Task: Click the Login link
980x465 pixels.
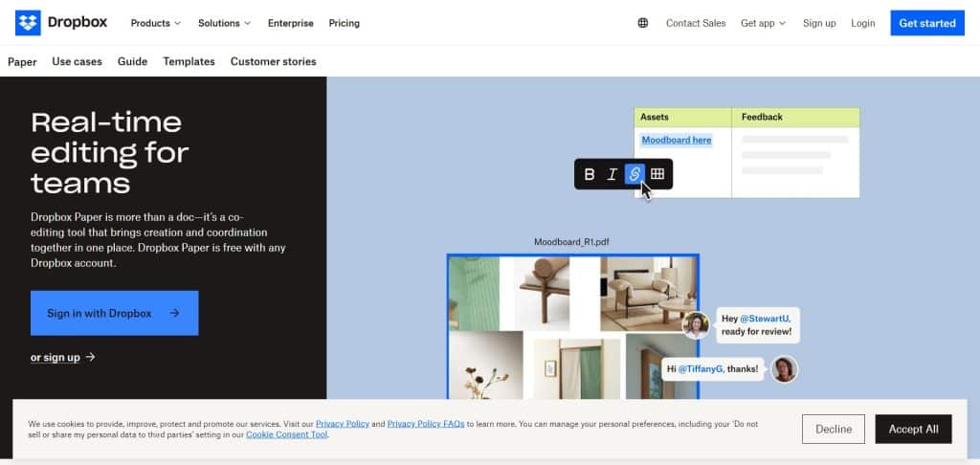Action: pyautogui.click(x=862, y=23)
